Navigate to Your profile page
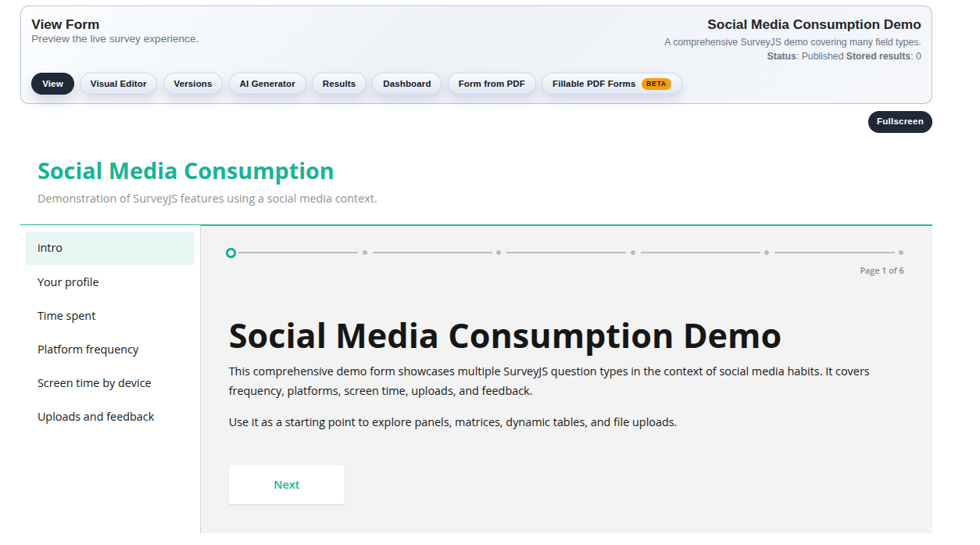Screen dimensions: 980x545 pyautogui.click(x=68, y=282)
